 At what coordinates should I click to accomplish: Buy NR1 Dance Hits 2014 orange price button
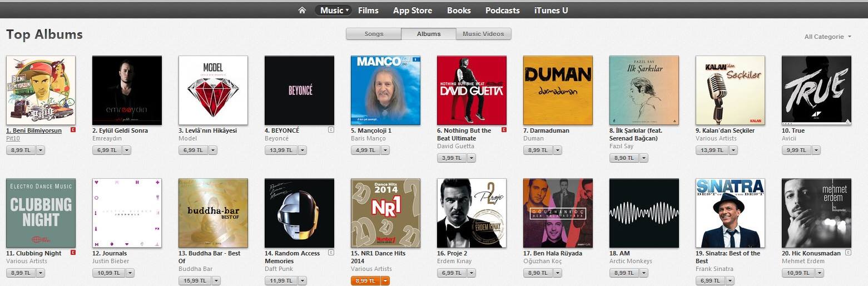pos(365,280)
